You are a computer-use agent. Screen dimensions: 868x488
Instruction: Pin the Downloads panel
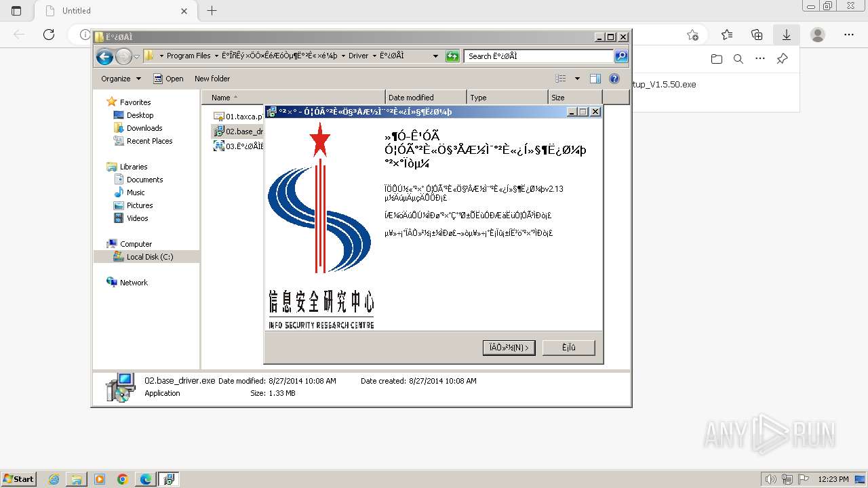tap(782, 59)
